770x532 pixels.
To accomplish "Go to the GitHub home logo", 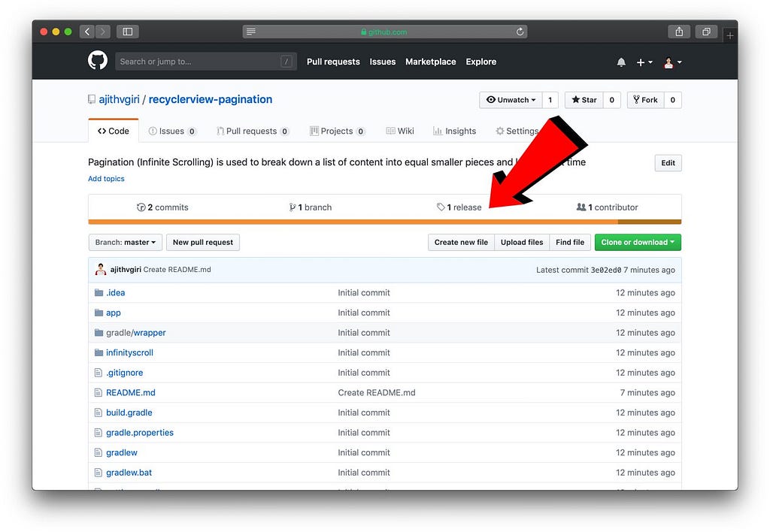I will click(98, 61).
